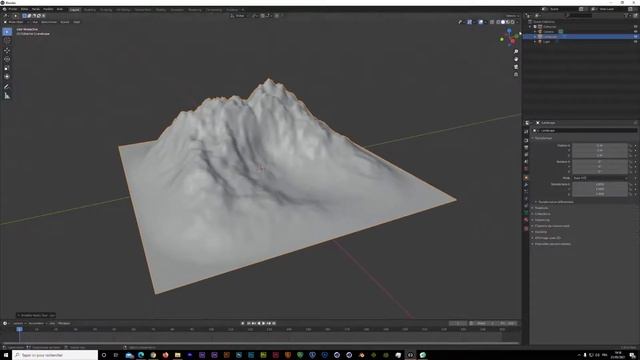
Task: Select the 3D Cursor tool
Action: click(7, 41)
